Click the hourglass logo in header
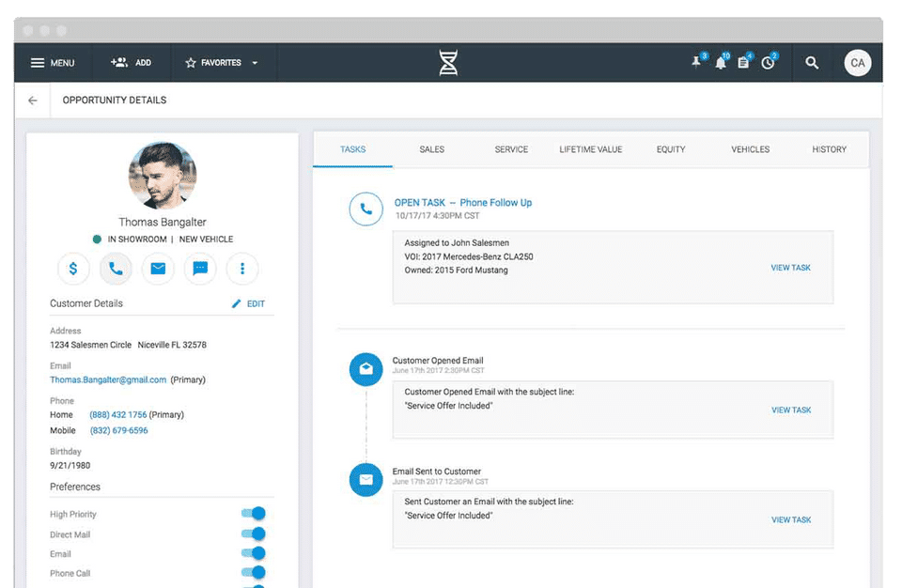The height and width of the screenshot is (588, 902). click(x=448, y=63)
